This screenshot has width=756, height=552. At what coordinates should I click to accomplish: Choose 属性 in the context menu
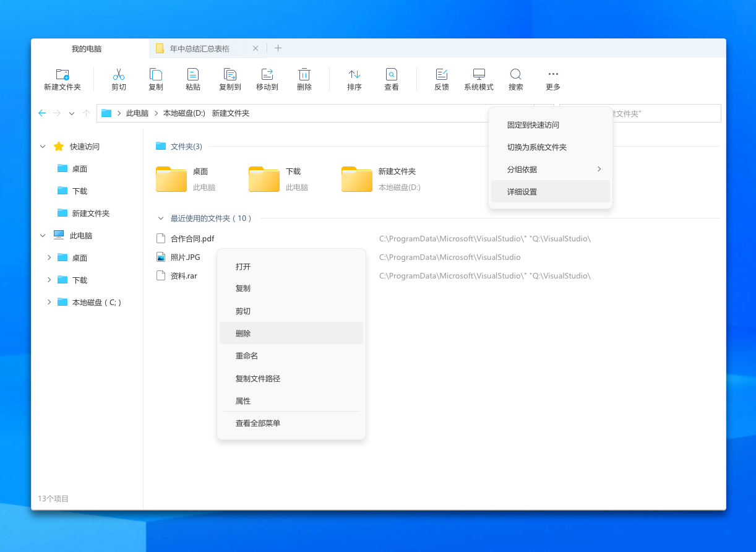[x=291, y=400]
